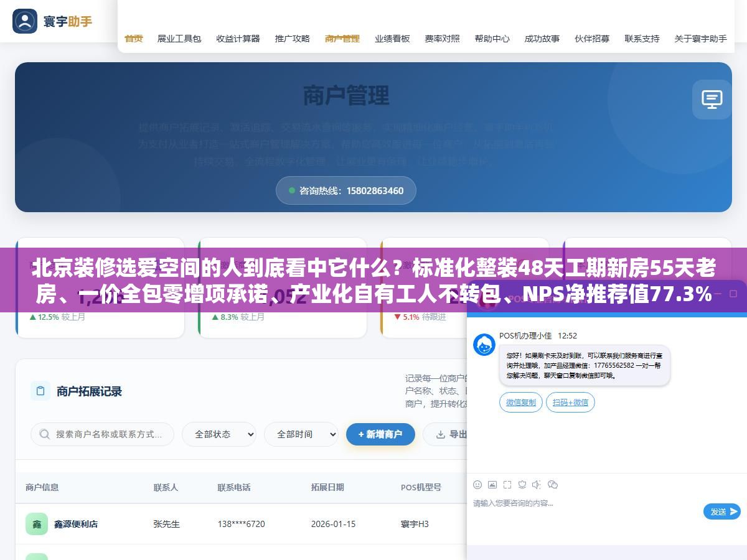Screen dimensions: 747x560
Task: Click the rating flower icon in chat toolbar
Action: pos(522,484)
